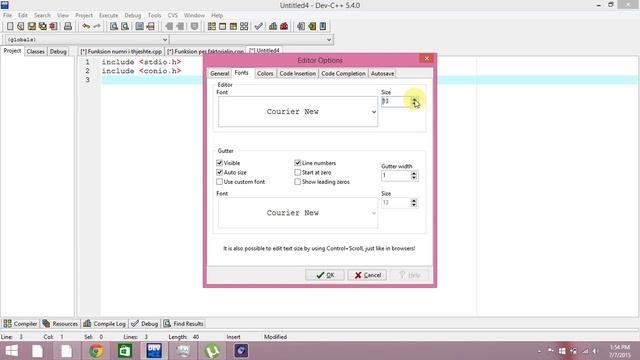Click the Replace toolbar icon beside Find

(125, 27)
